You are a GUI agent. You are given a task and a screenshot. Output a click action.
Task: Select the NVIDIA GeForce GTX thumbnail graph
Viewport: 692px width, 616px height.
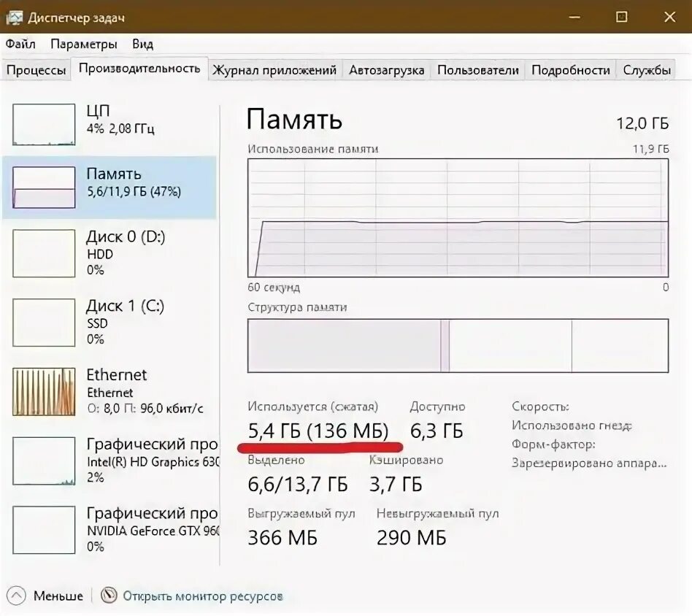point(44,530)
